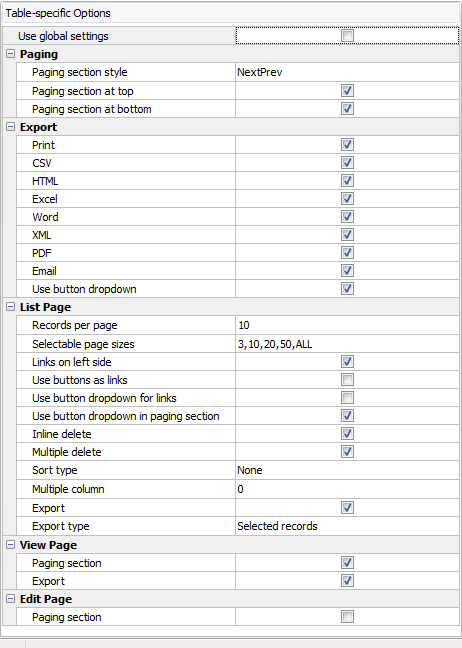Enable the Use global settings checkbox
The height and width of the screenshot is (648, 462).
tap(347, 36)
